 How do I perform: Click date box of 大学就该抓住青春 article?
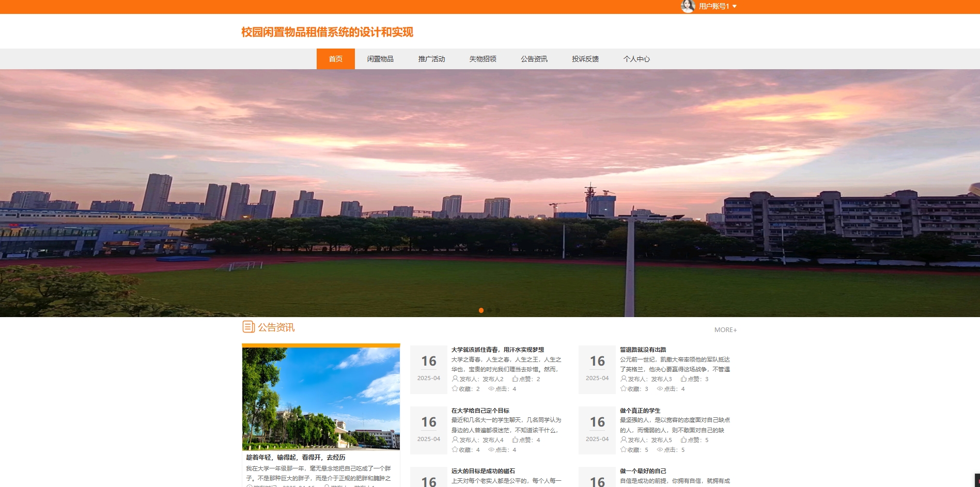click(x=429, y=370)
